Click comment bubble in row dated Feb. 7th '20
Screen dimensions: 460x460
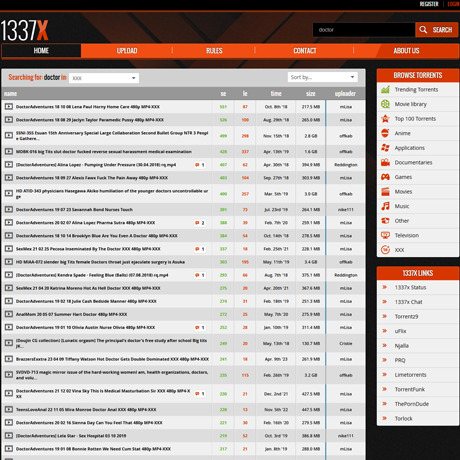[x=197, y=223]
